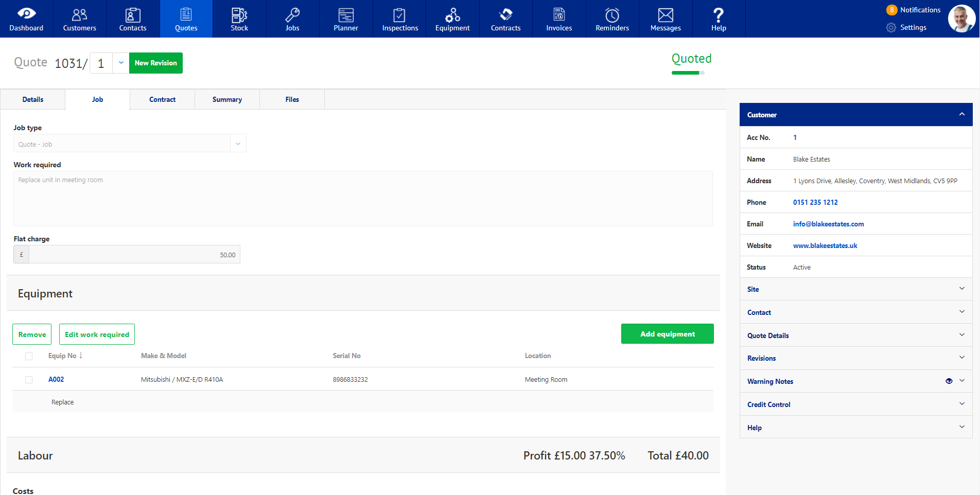Toggle Warning Notes visibility eye icon
Screen dimensions: 980x495
pos(949,381)
